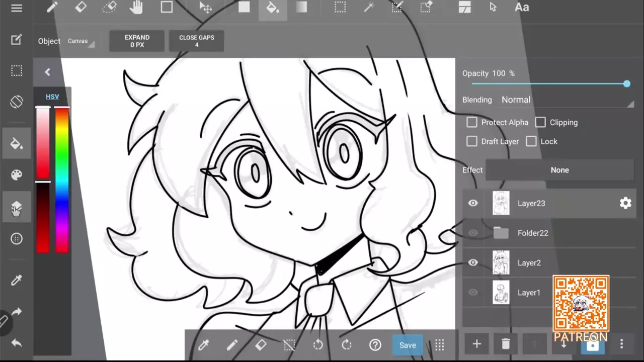Select the Hand pan tool
Viewport: 644px width, 362px height.
tap(136, 8)
